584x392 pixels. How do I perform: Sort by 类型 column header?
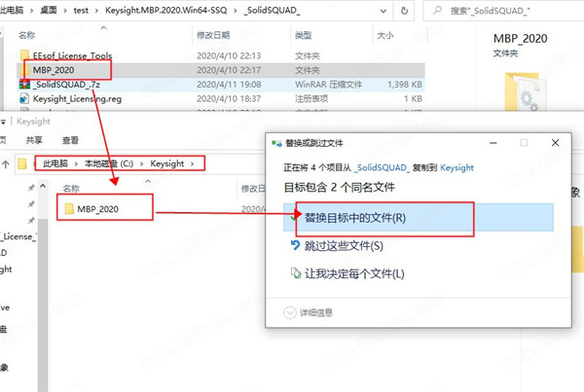tap(303, 35)
